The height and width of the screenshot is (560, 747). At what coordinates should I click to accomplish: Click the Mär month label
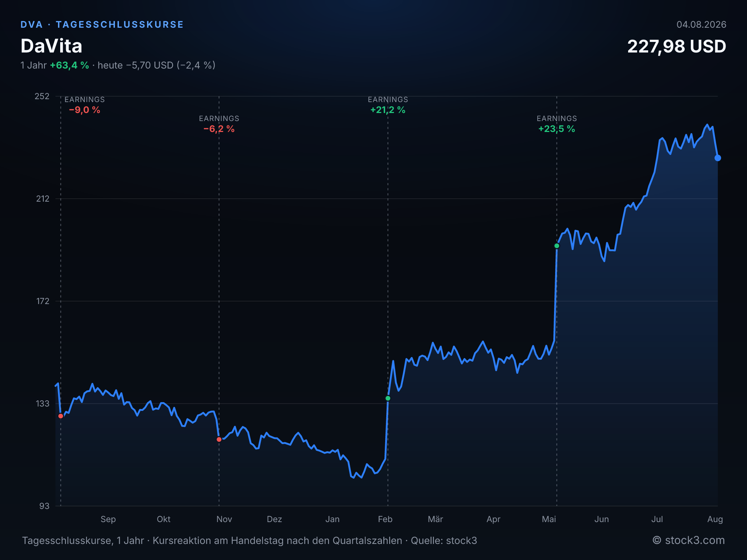click(x=436, y=519)
